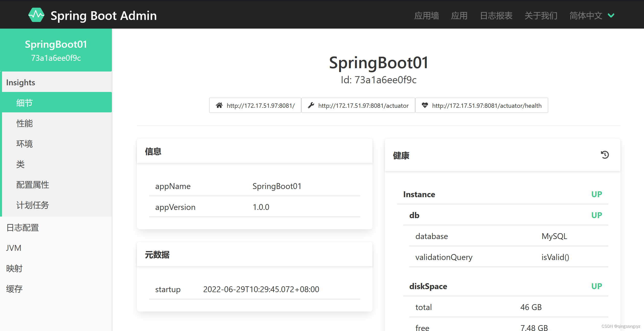The width and height of the screenshot is (644, 331).
Task: Click the db health row
Action: coord(506,215)
